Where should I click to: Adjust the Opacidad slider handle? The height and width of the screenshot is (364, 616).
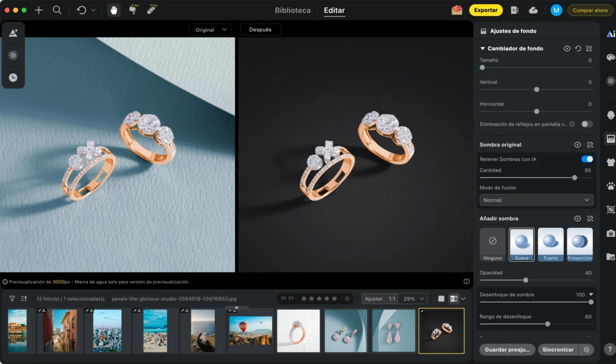click(x=526, y=280)
